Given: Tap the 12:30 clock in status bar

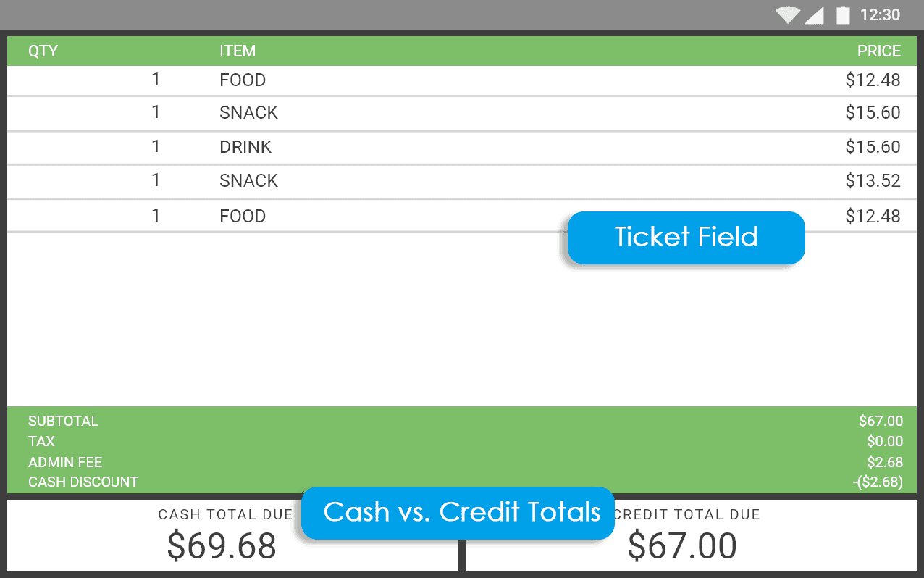Looking at the screenshot, I should (880, 15).
